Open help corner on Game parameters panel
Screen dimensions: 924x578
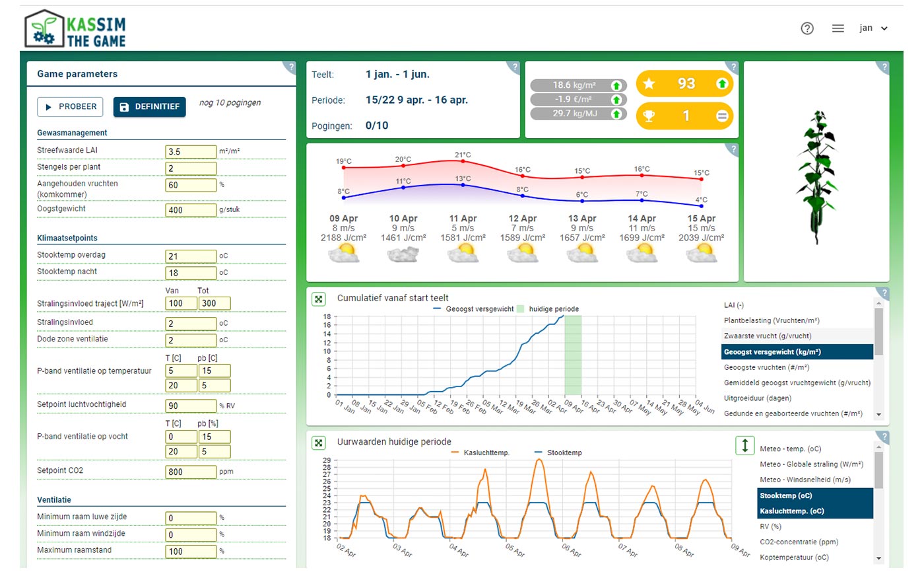(x=290, y=66)
